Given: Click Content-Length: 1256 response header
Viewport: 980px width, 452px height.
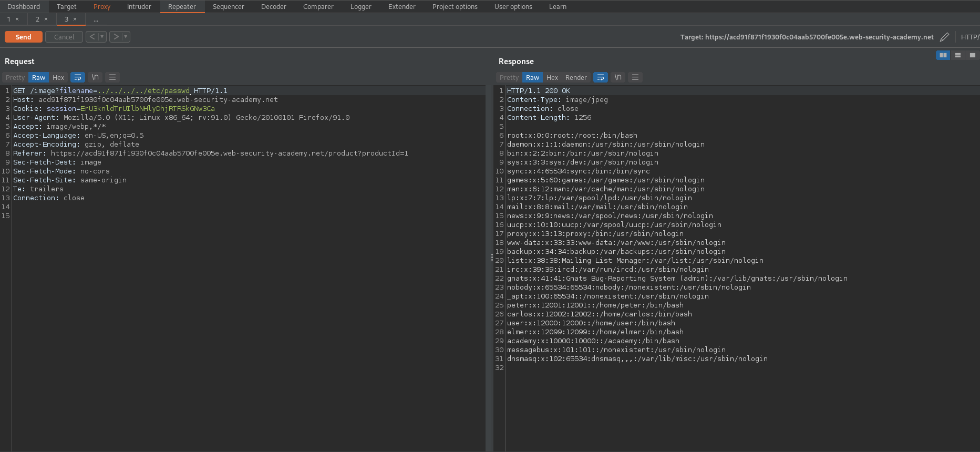Looking at the screenshot, I should (x=549, y=118).
